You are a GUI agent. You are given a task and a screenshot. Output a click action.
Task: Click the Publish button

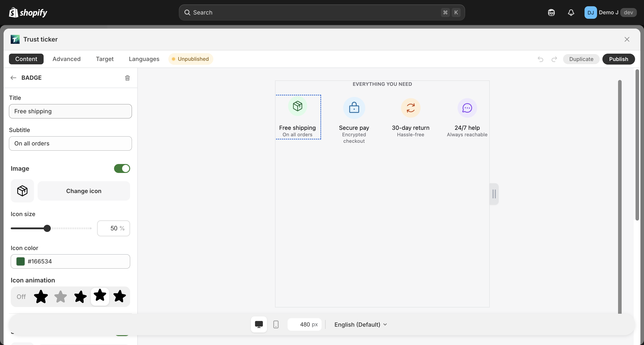(619, 59)
